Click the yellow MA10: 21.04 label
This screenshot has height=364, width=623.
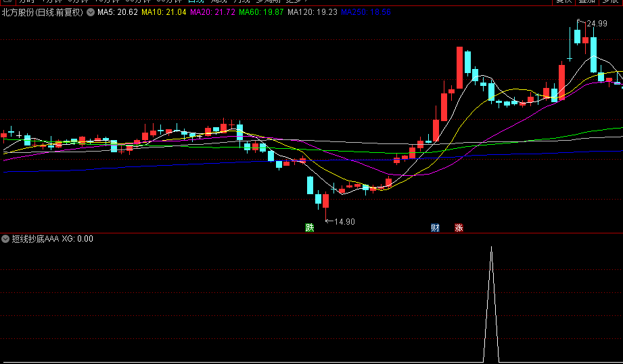tap(164, 12)
